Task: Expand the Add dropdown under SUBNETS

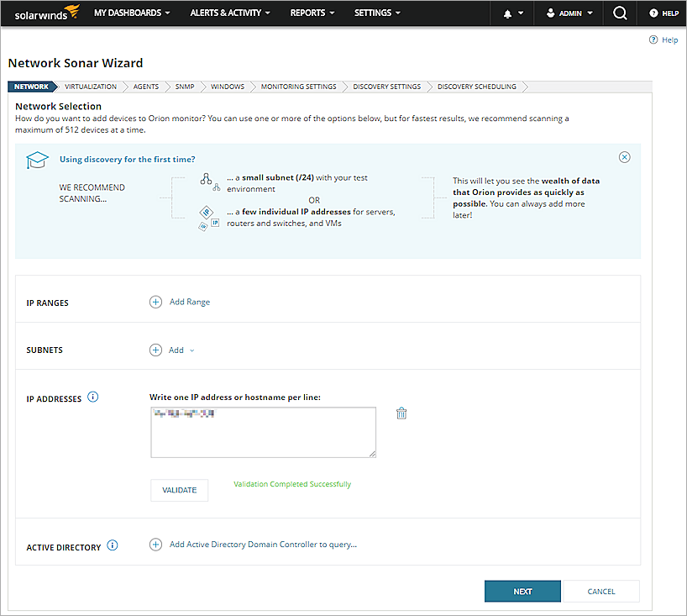Action: click(186, 350)
